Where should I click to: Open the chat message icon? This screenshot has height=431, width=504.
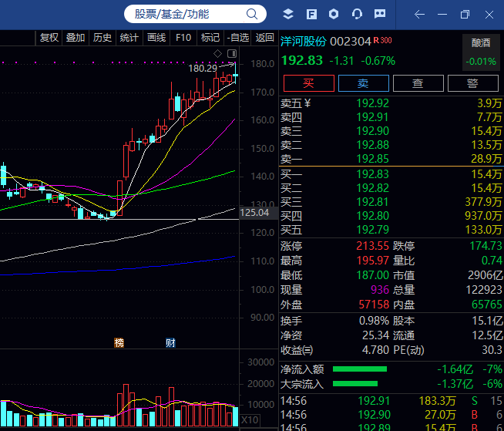(x=380, y=14)
